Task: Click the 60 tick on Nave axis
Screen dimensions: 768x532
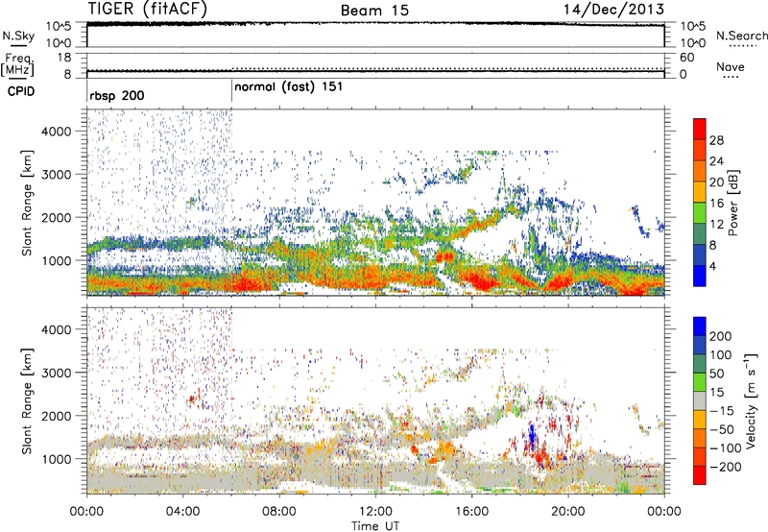Action: pos(686,58)
